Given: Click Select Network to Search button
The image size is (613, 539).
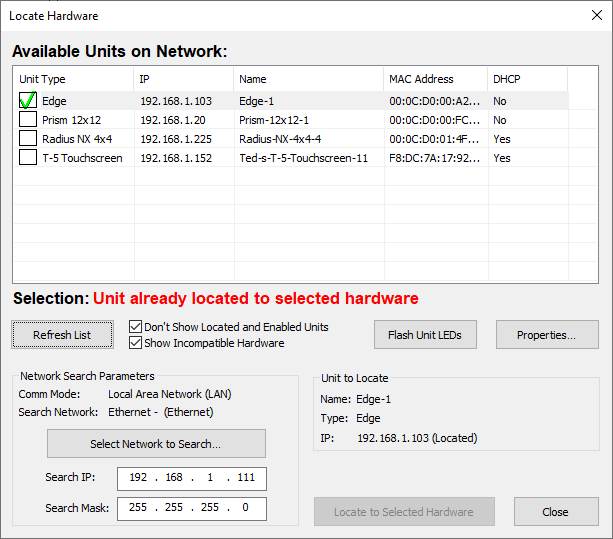Looking at the screenshot, I should click(156, 444).
